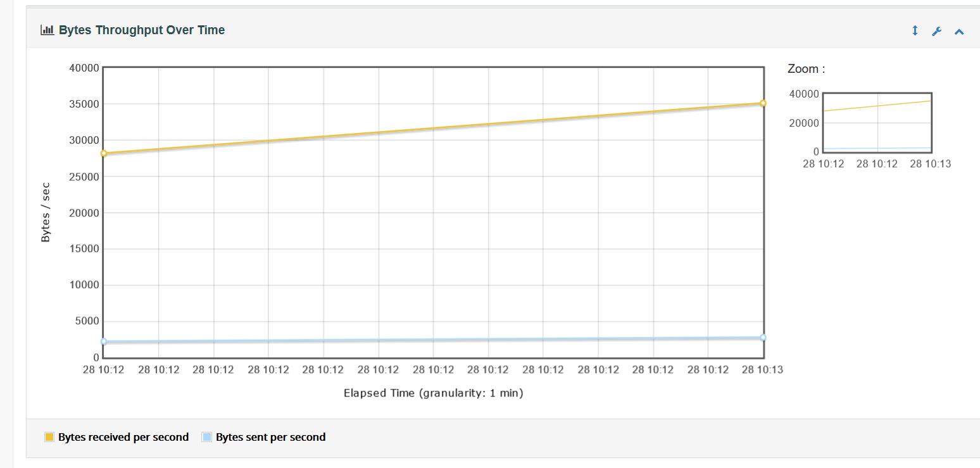The image size is (980, 468).
Task: Collapse the Bytes Throughput panel chevron
Action: [x=959, y=31]
